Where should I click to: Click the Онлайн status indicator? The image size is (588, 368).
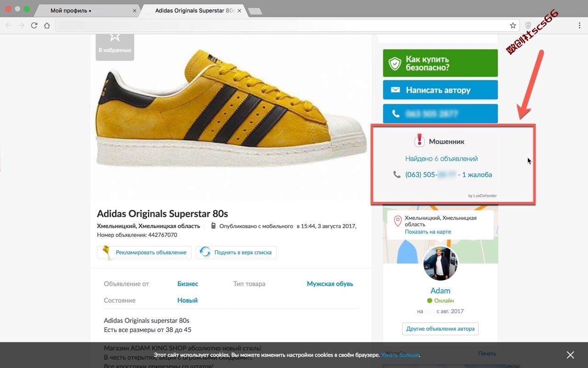pos(441,301)
